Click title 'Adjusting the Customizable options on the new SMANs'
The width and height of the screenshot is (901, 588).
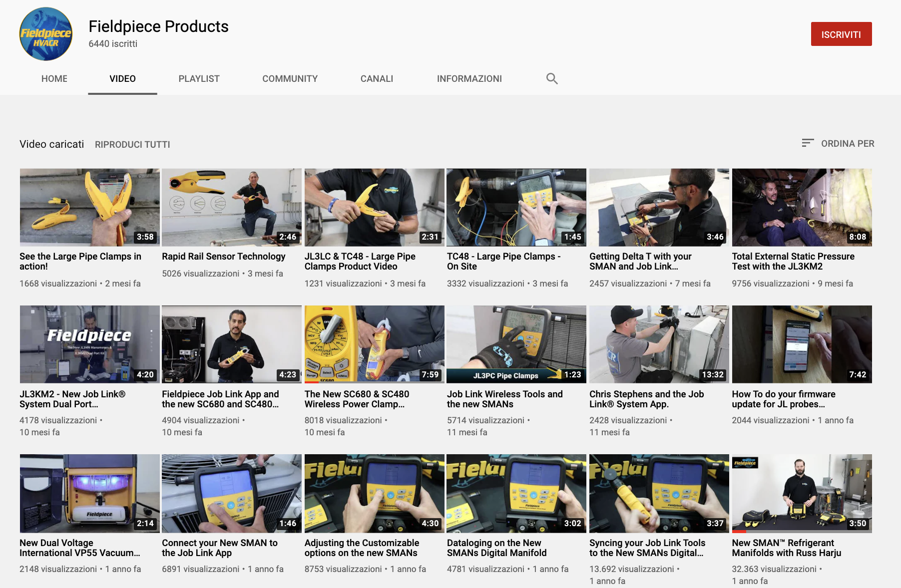pos(362,548)
